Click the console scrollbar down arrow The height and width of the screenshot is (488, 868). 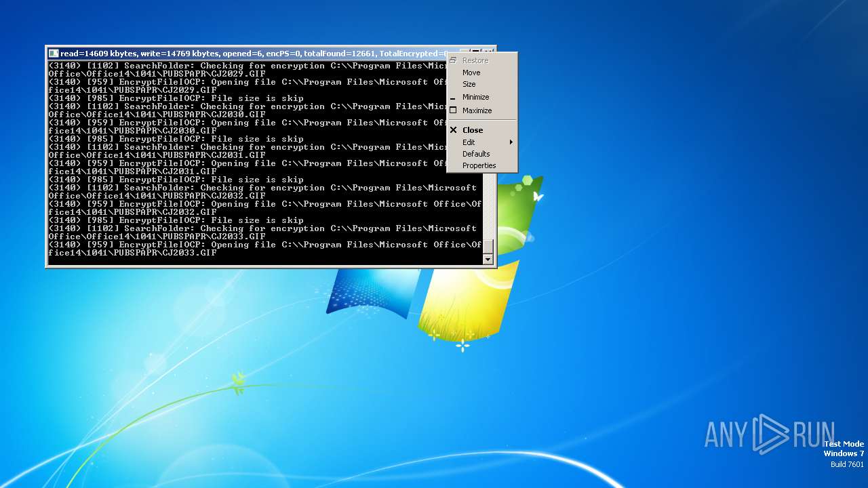pos(488,260)
